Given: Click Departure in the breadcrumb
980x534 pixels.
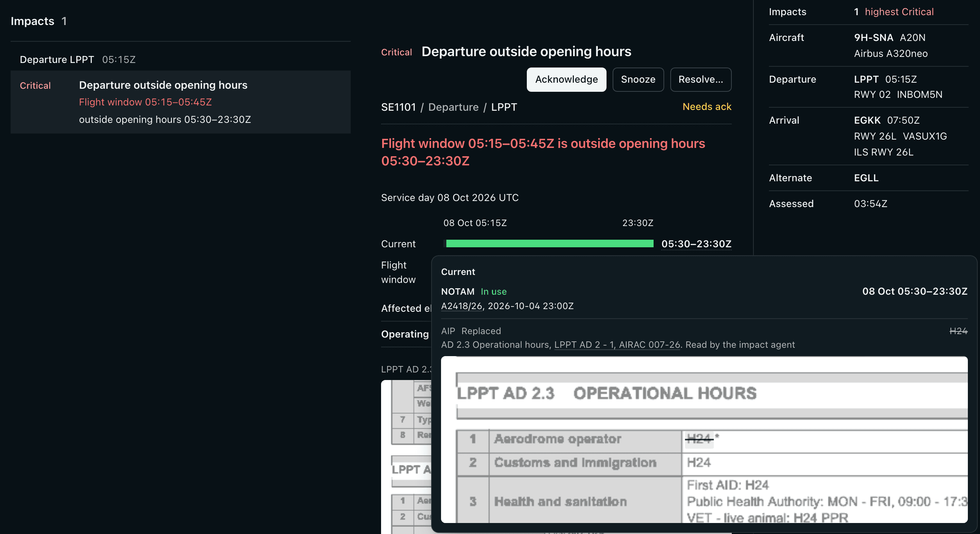Looking at the screenshot, I should coord(453,107).
